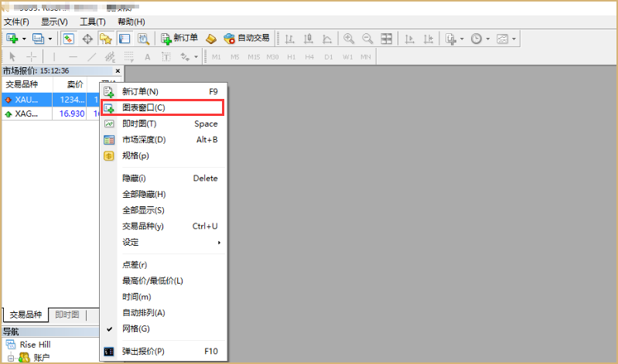Click the 新订单 toolbar button
The height and width of the screenshot is (364, 618).
tap(179, 38)
